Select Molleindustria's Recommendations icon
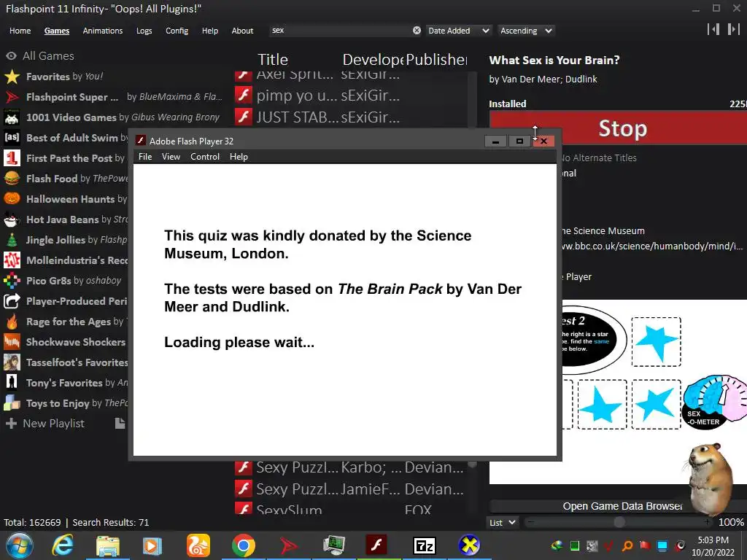 point(12,260)
